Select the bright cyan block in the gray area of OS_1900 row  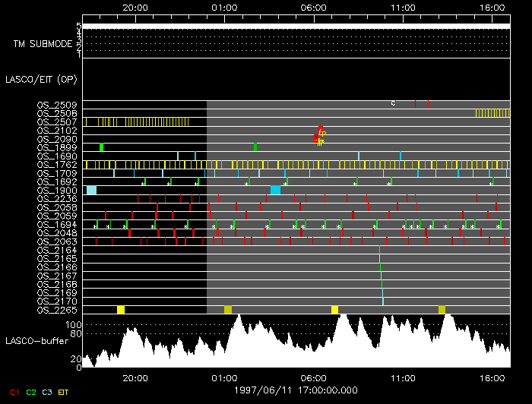click(275, 190)
